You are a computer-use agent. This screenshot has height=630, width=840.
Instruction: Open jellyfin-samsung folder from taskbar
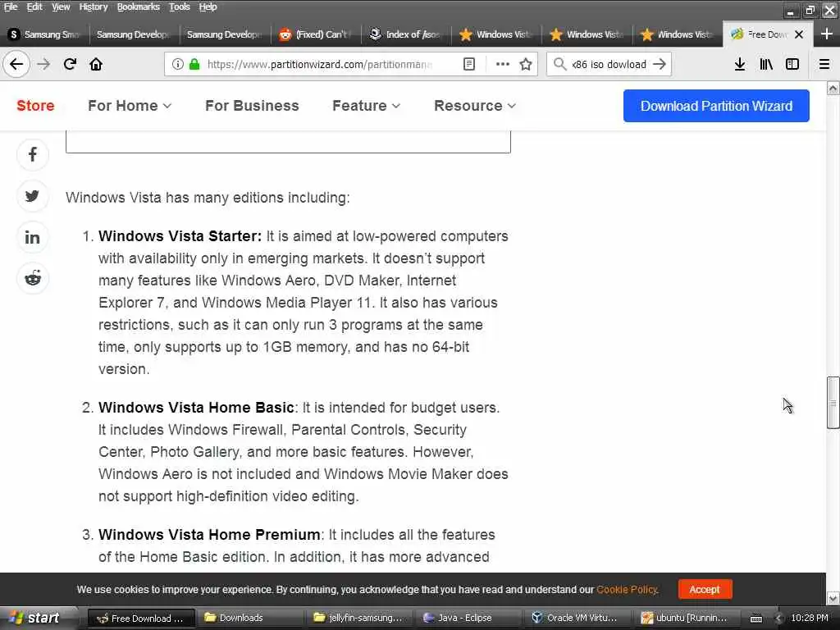point(360,619)
